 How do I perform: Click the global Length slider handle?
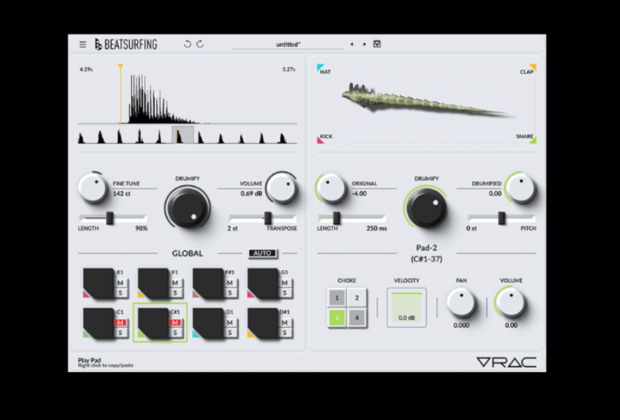pos(110,218)
